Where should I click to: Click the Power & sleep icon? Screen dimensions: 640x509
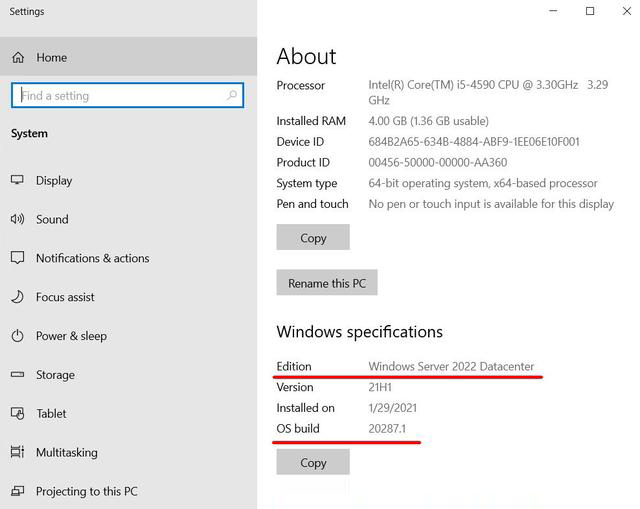[17, 336]
